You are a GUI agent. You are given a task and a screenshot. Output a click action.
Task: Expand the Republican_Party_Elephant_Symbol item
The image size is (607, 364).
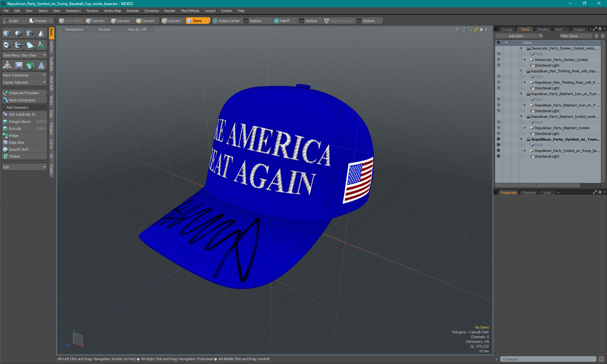525,128
